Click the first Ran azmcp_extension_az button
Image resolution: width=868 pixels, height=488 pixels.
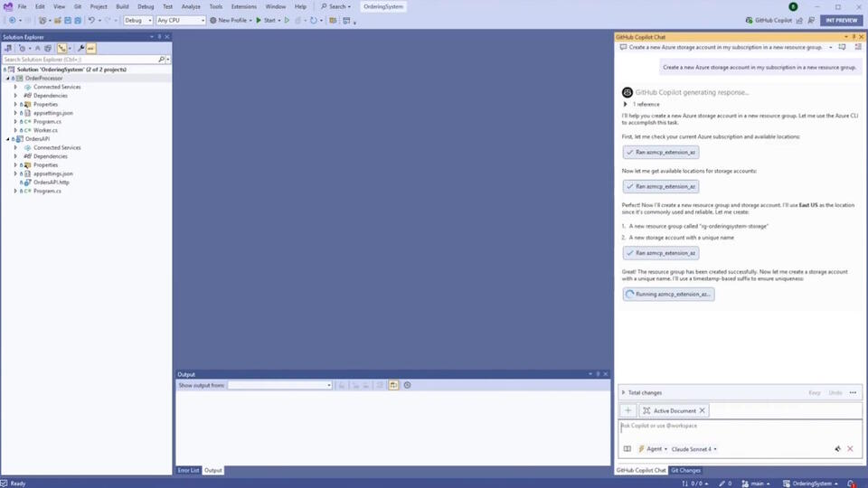coord(661,153)
